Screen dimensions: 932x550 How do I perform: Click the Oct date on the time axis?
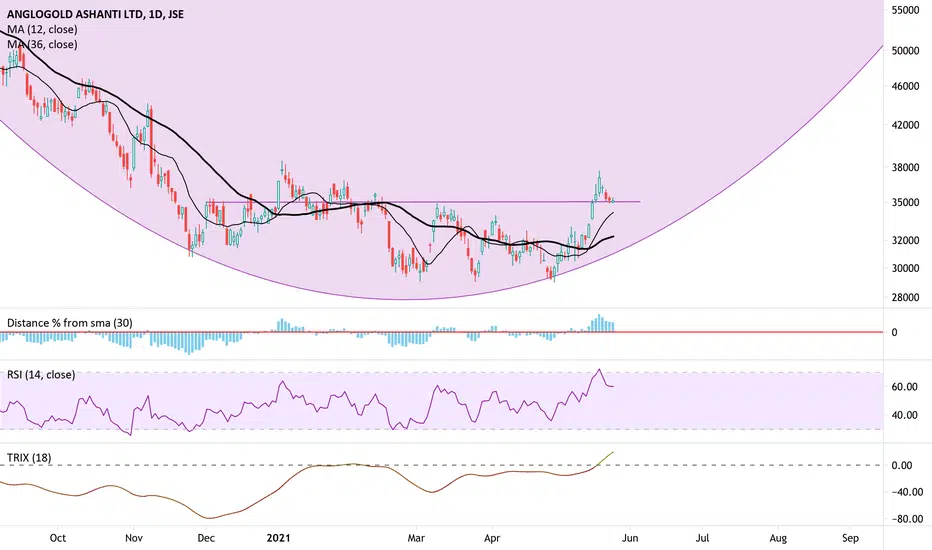coord(58,538)
